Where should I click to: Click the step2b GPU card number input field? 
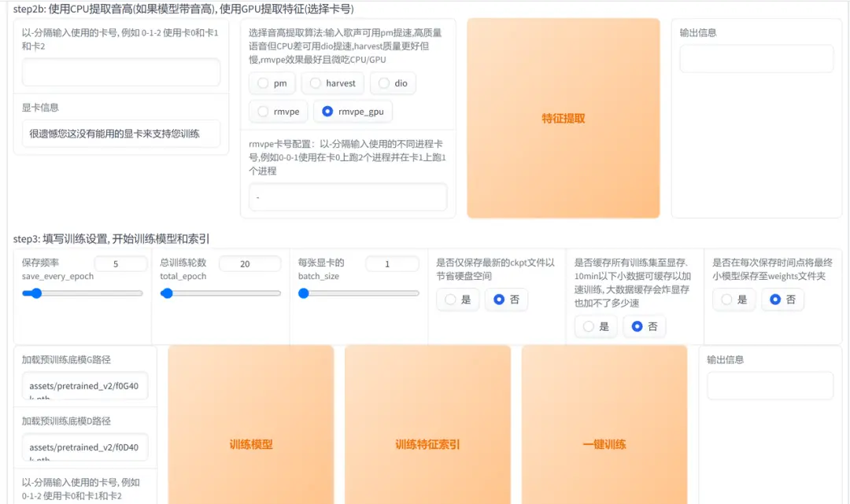(x=121, y=72)
